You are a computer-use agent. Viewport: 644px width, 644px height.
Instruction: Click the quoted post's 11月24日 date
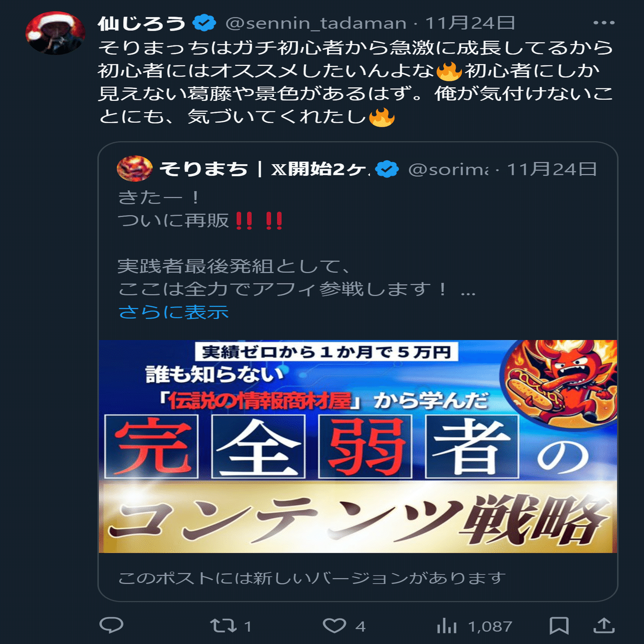(x=552, y=169)
